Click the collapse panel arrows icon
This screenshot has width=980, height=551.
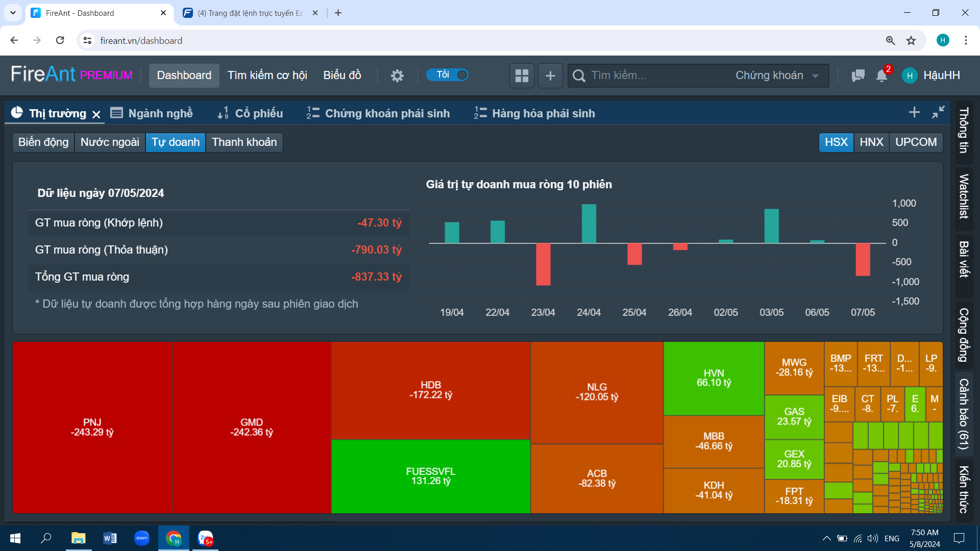tap(938, 112)
